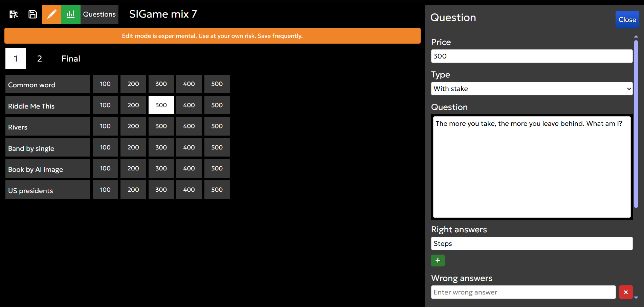Select the Common word theme

point(47,84)
